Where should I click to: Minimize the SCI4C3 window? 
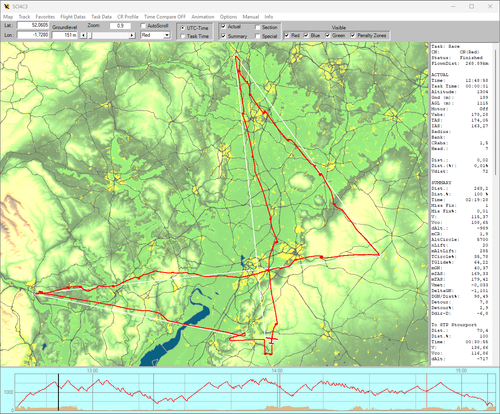pyautogui.click(x=453, y=6)
